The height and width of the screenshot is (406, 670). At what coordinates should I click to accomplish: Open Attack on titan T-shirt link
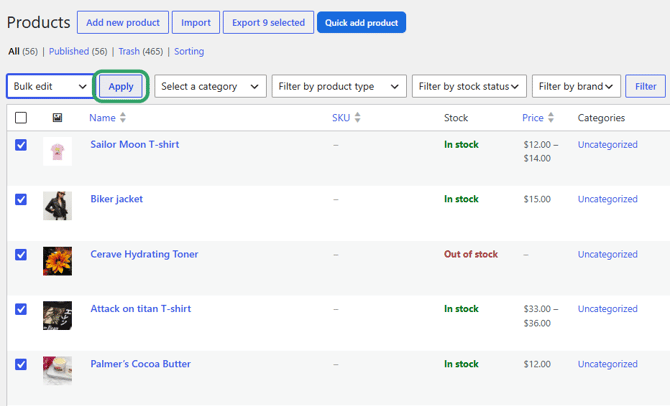(141, 309)
